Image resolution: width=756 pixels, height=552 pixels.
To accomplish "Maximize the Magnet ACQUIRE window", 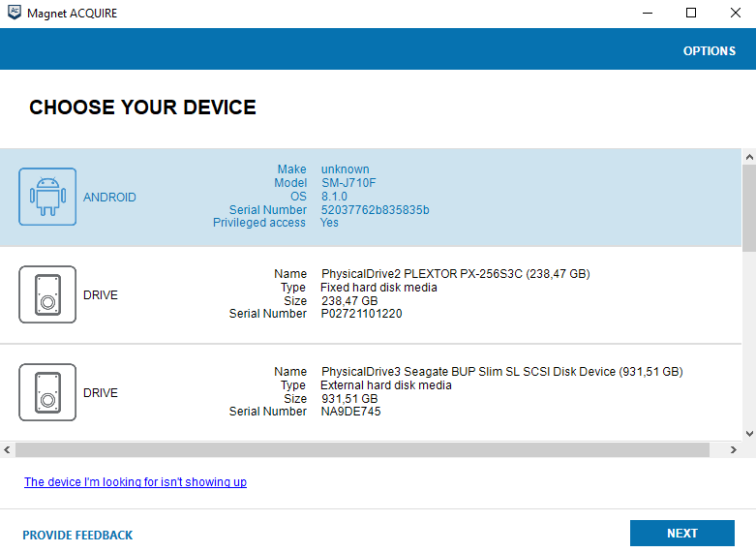I will click(691, 13).
